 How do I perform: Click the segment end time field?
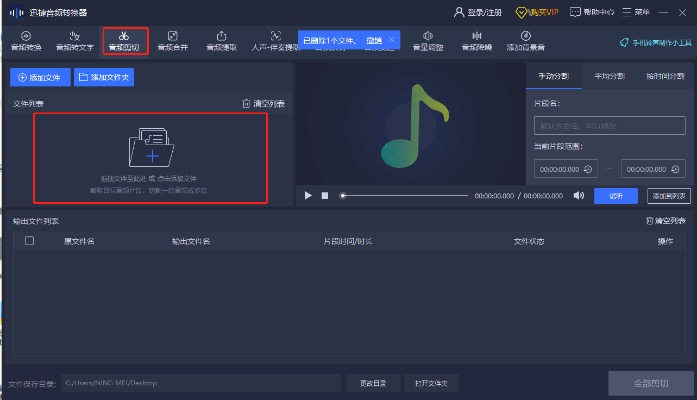653,169
